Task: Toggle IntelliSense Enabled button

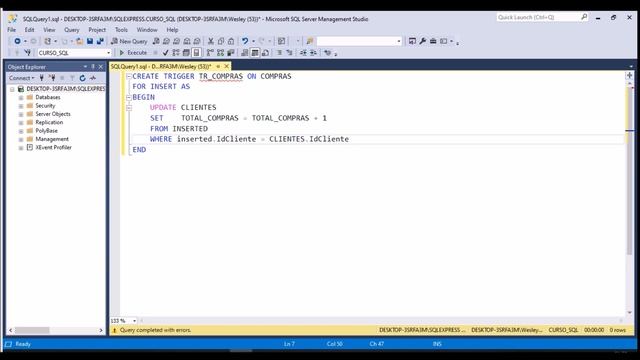Action: [x=196, y=53]
